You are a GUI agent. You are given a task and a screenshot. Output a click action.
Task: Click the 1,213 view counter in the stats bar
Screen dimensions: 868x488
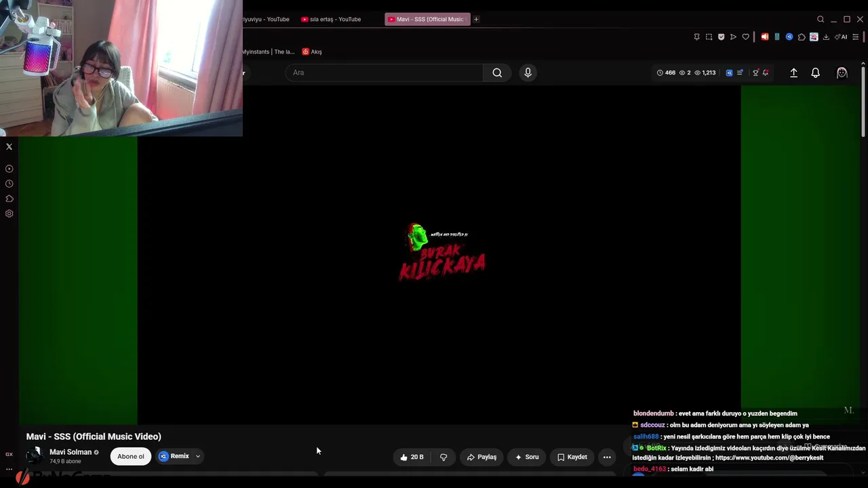[705, 73]
